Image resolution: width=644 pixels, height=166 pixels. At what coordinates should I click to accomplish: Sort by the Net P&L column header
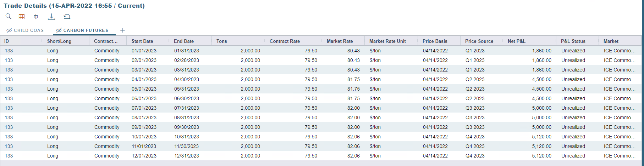516,41
